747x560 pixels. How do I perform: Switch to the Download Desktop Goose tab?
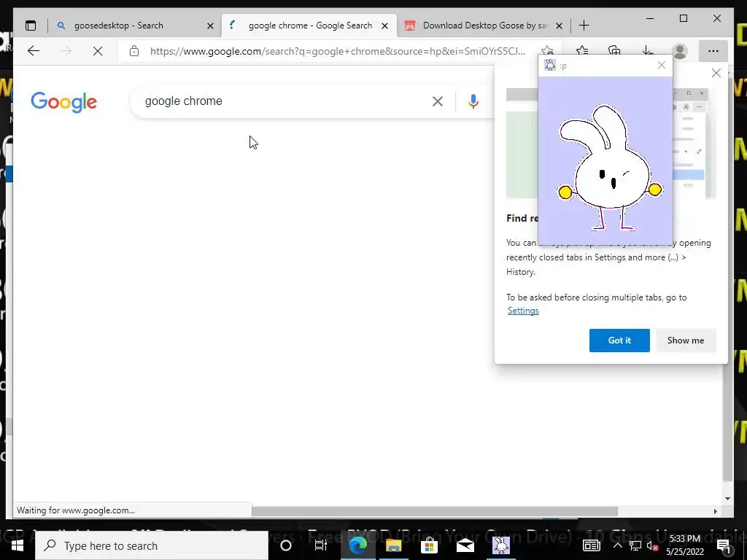(485, 26)
